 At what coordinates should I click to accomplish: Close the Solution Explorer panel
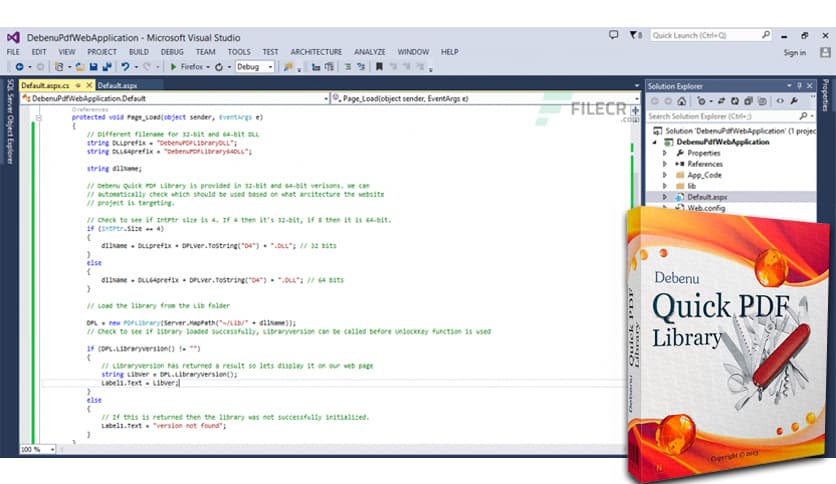pos(810,86)
